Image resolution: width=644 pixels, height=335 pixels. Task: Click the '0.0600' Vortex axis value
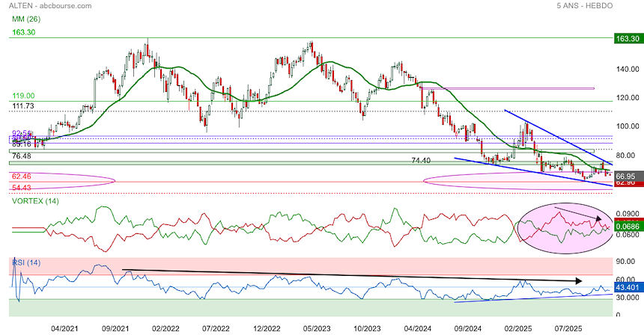[628, 235]
